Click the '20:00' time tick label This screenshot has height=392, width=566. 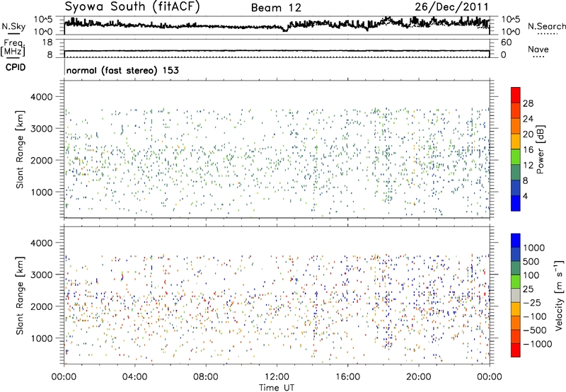tap(419, 377)
